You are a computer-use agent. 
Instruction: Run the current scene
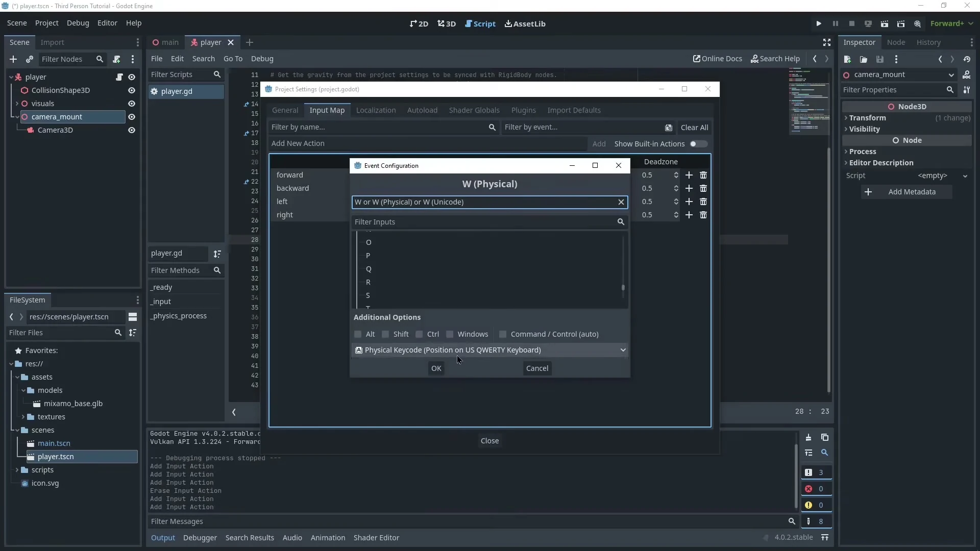[885, 23]
